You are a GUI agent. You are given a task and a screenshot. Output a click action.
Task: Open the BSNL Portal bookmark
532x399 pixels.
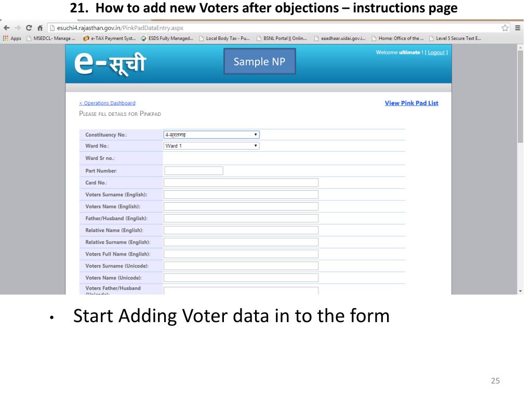tap(282, 37)
